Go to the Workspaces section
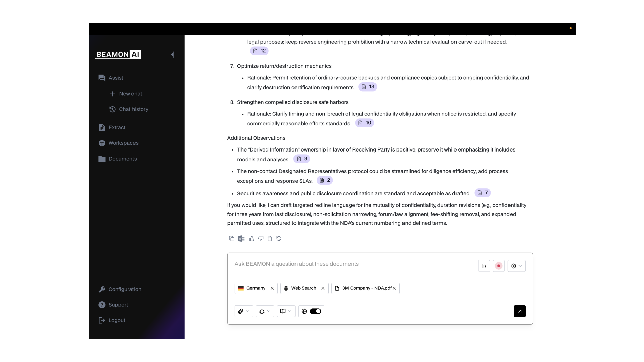 click(x=123, y=143)
